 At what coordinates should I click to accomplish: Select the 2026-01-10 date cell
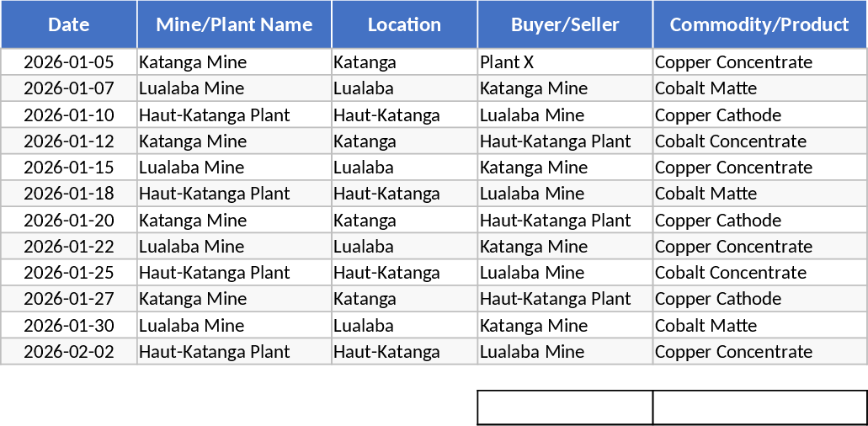(x=69, y=115)
